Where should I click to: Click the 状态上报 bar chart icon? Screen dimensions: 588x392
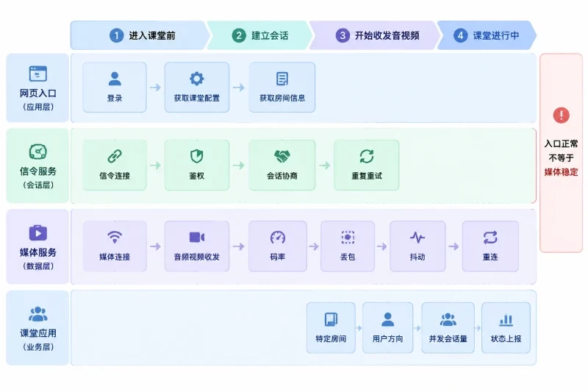[x=506, y=320]
